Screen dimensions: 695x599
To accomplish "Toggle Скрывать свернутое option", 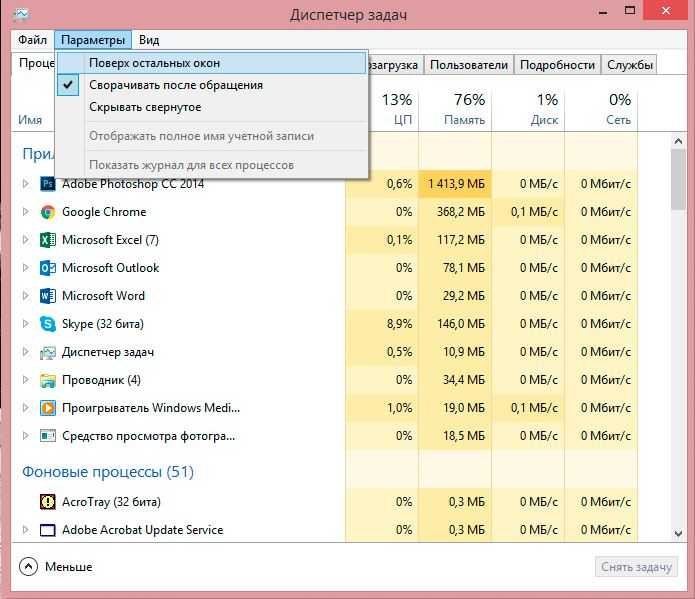I will (212, 107).
